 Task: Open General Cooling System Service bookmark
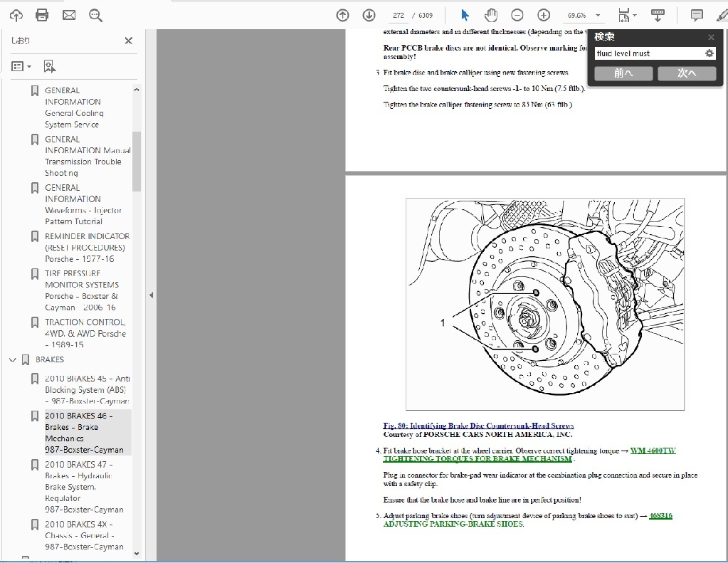pos(74,107)
